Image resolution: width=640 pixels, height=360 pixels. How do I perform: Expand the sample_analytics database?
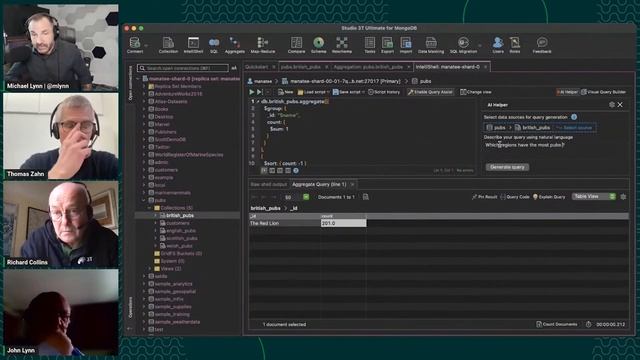[144, 284]
